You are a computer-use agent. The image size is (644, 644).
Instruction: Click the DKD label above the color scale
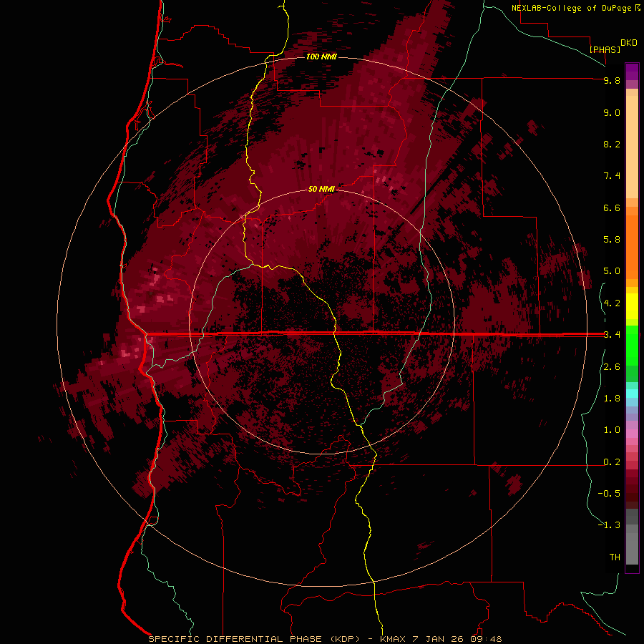(x=629, y=42)
